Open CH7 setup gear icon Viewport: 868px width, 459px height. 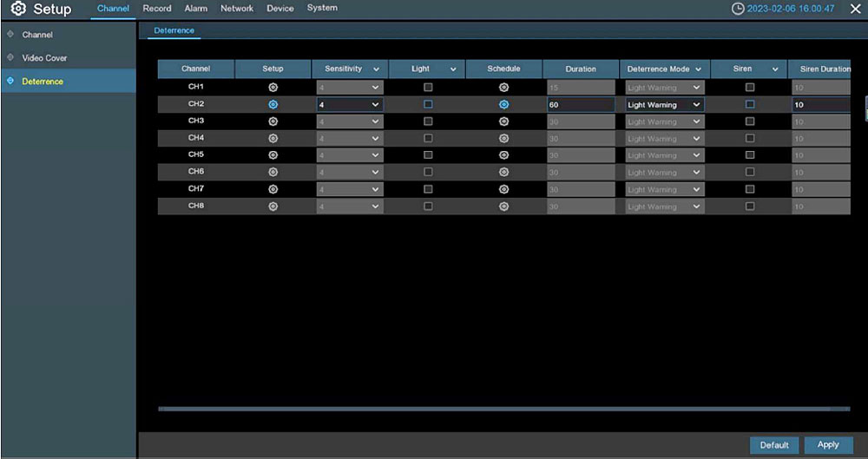pos(273,189)
